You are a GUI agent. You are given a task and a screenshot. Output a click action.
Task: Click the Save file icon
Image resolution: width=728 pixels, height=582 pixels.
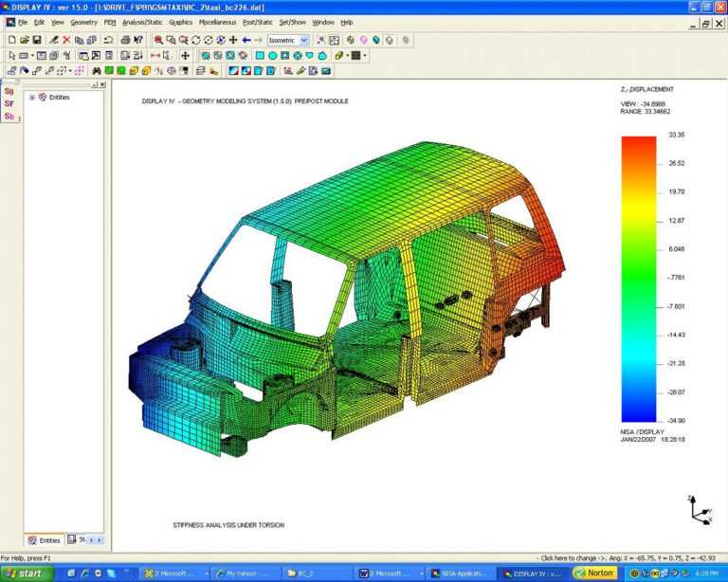37,41
